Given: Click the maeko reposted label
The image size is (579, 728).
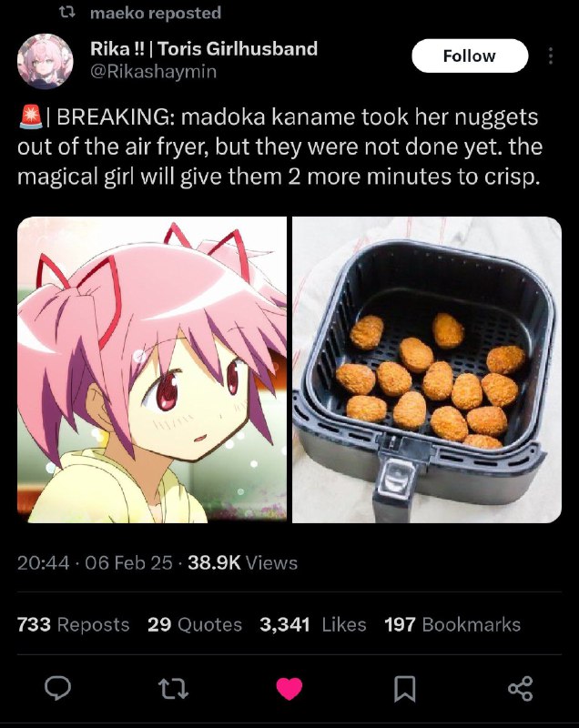Looking at the screenshot, I should point(156,13).
